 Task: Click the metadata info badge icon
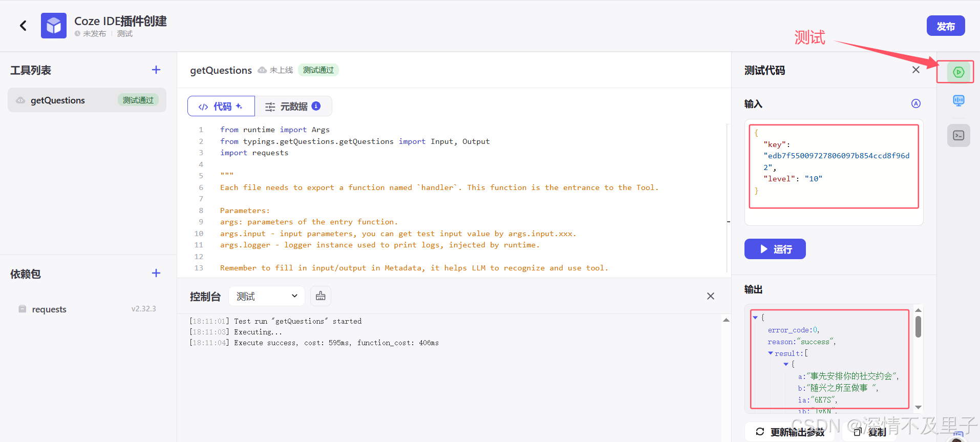[316, 106]
